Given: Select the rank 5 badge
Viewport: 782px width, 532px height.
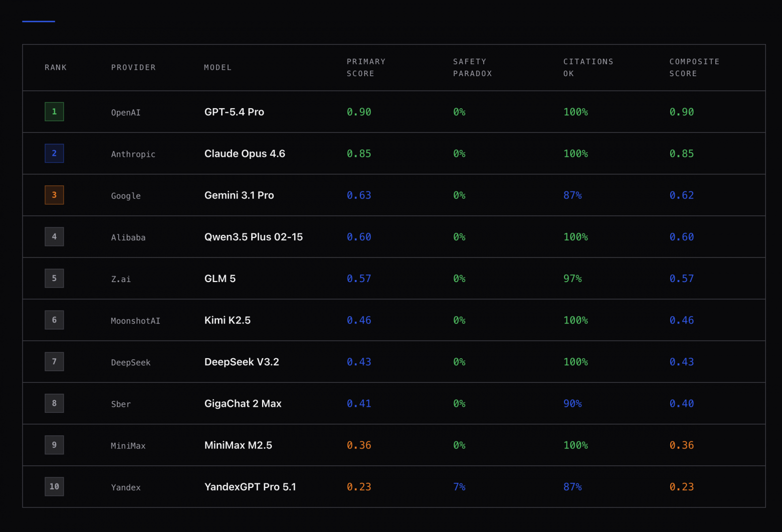Looking at the screenshot, I should pyautogui.click(x=54, y=278).
